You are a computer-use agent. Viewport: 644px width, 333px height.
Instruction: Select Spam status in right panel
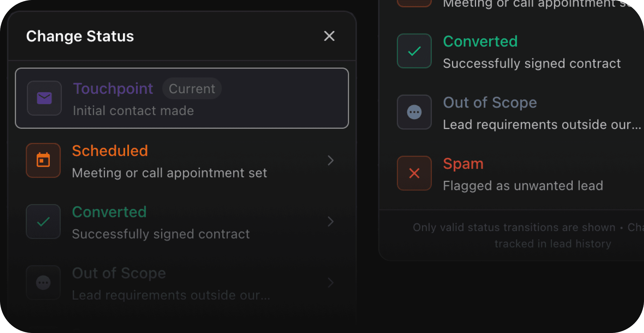[x=463, y=164]
